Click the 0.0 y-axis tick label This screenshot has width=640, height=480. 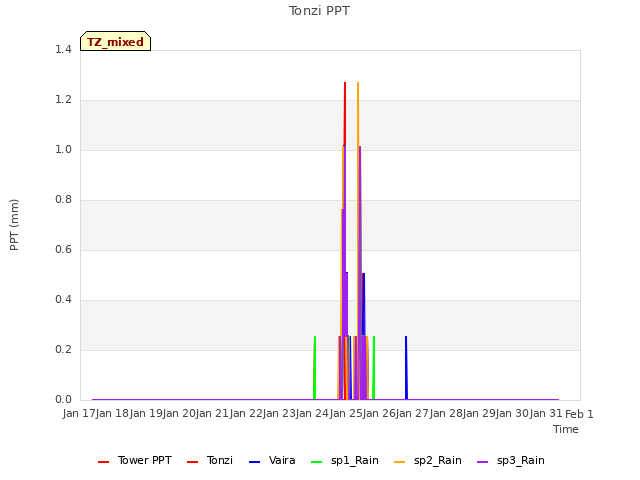[x=63, y=400]
